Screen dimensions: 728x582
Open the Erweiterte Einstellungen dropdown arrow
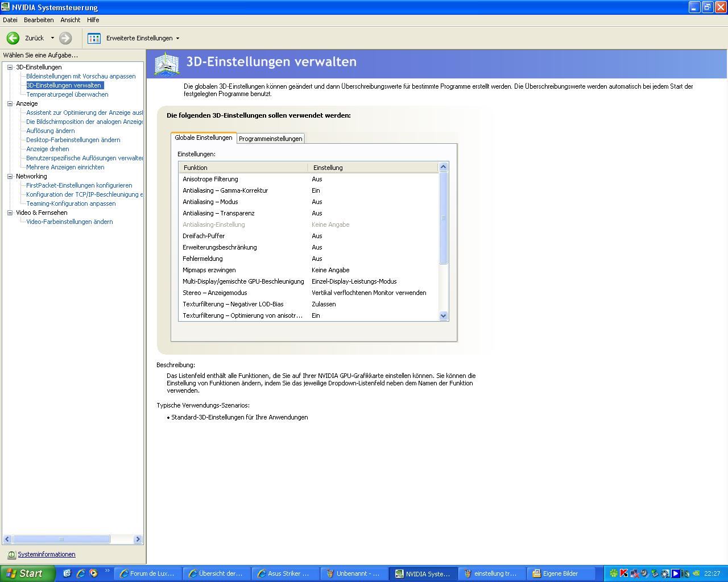(177, 38)
